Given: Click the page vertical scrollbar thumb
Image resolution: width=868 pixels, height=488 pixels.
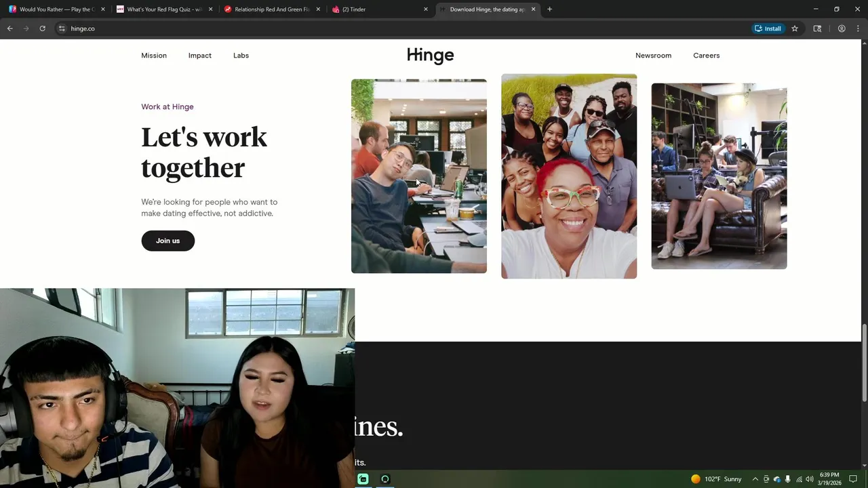Looking at the screenshot, I should tap(864, 363).
